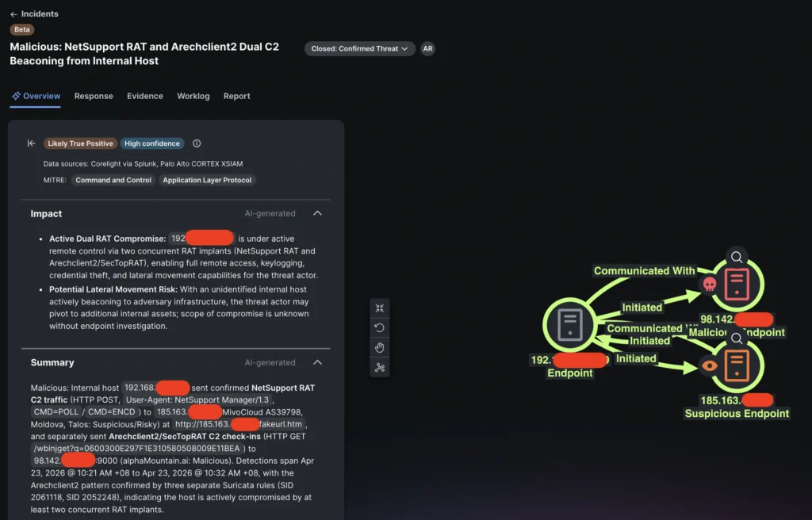This screenshot has height=520, width=812.
Task: Open the Worklog tab
Action: [193, 96]
